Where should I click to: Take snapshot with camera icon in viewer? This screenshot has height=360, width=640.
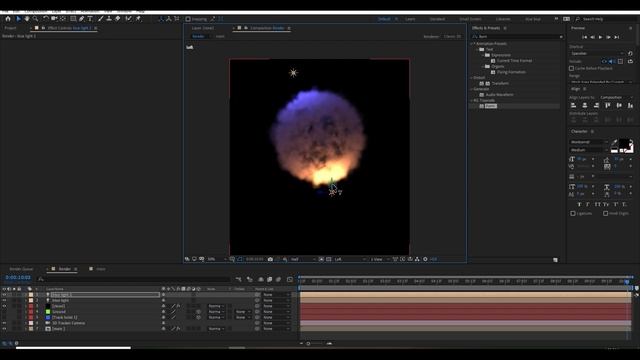pos(270,259)
